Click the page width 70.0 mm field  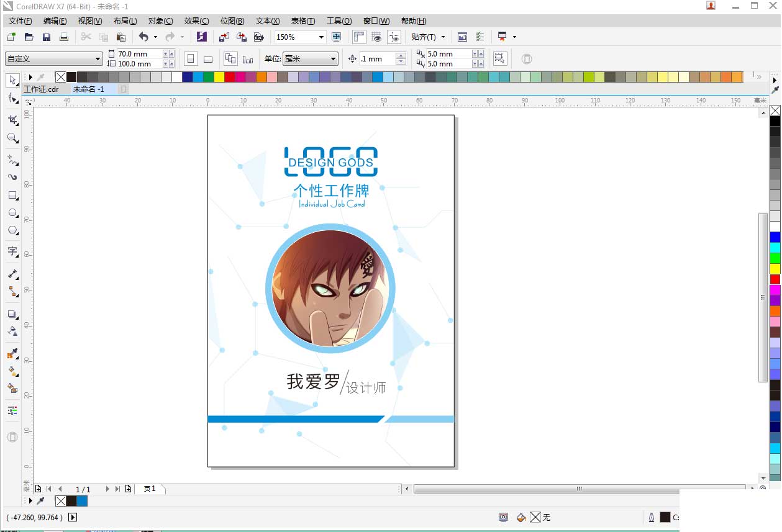click(139, 54)
